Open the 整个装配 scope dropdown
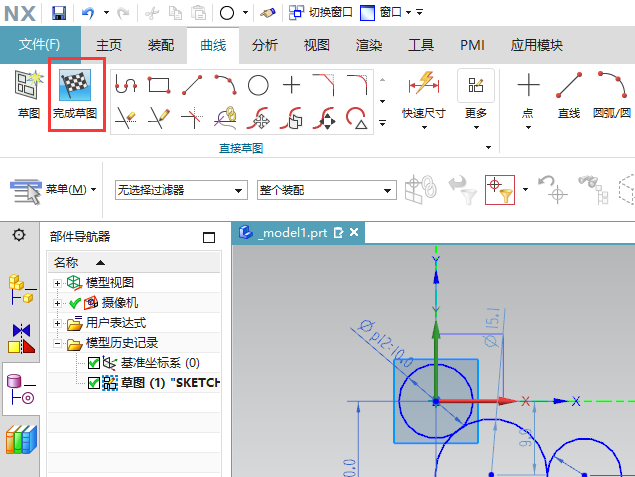635x477 pixels. click(326, 190)
